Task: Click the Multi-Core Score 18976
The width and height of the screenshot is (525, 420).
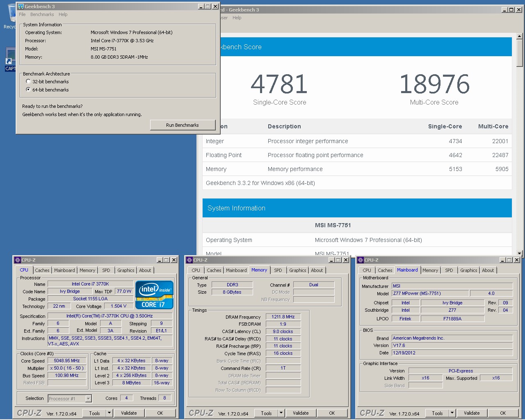Action: (434, 84)
